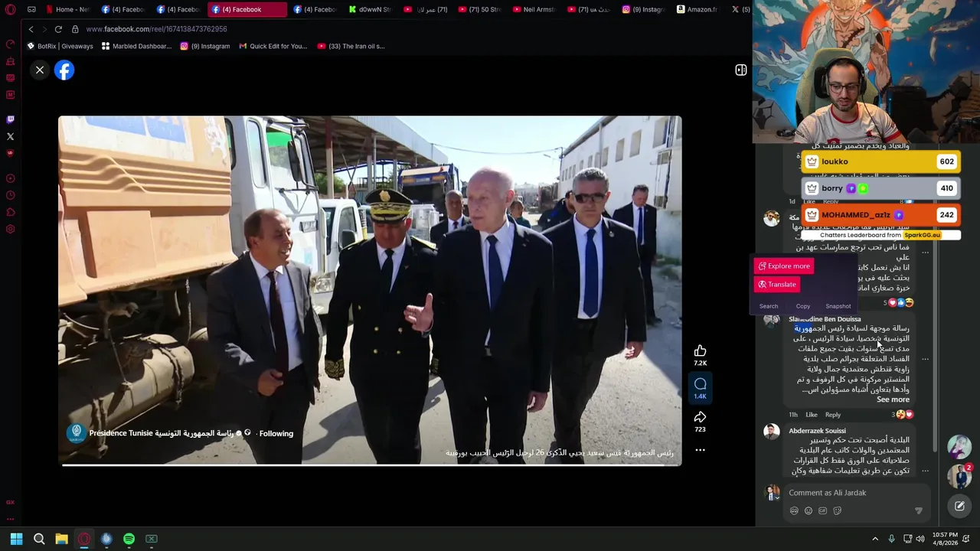
Task: Open the emoji picker in comment box
Action: (808, 510)
